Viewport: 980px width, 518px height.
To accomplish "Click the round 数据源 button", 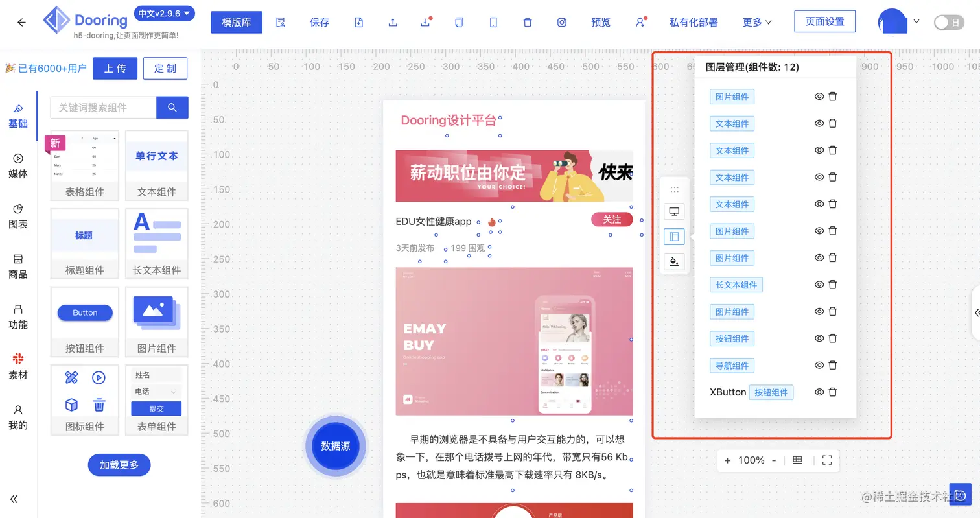I will (336, 446).
